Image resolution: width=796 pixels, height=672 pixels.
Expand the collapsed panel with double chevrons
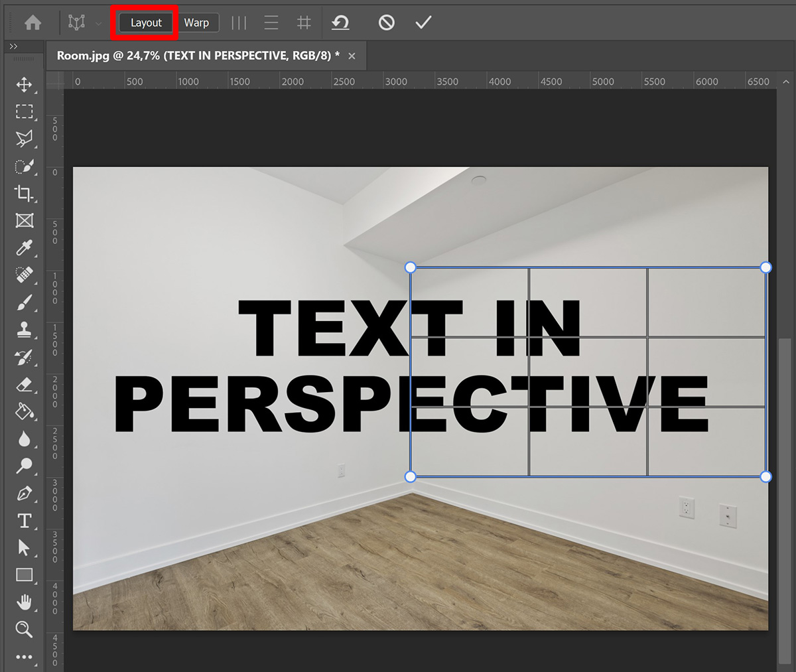[13, 46]
